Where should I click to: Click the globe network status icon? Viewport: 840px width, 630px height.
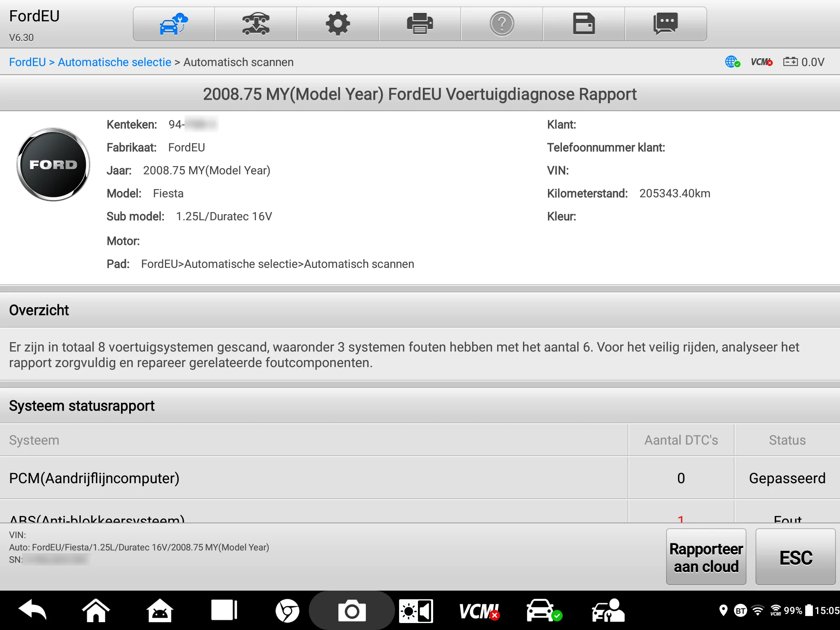pos(733,62)
